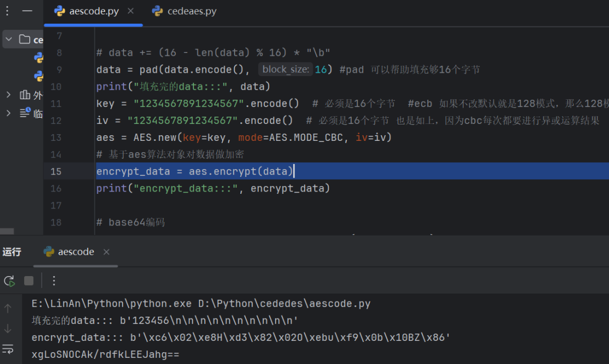
Task: Click the base64 output xgLoSNOCAk/rdfkLEEJahg==
Action: click(x=105, y=354)
